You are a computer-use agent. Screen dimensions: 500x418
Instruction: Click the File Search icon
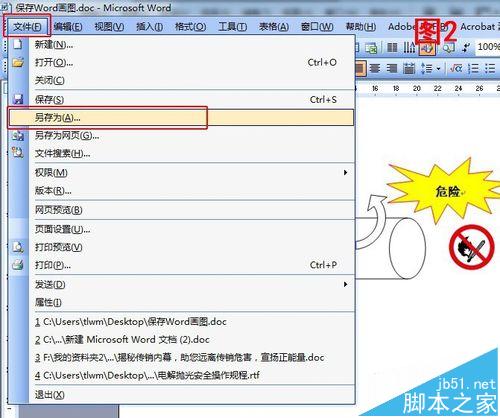[x=18, y=153]
